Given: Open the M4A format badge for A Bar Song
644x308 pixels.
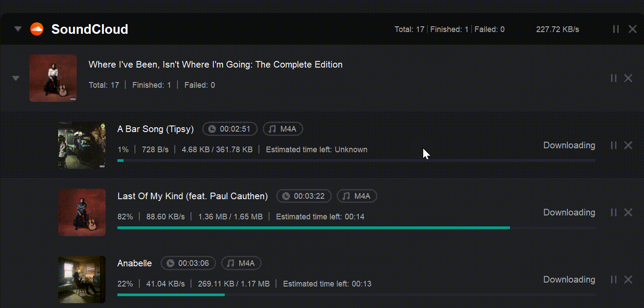Looking at the screenshot, I should 283,129.
